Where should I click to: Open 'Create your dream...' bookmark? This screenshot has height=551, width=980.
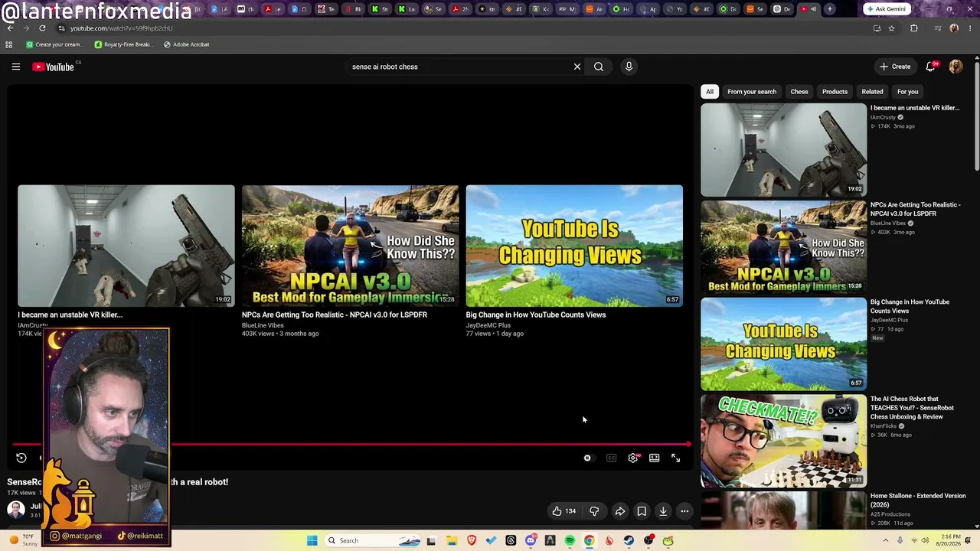54,44
